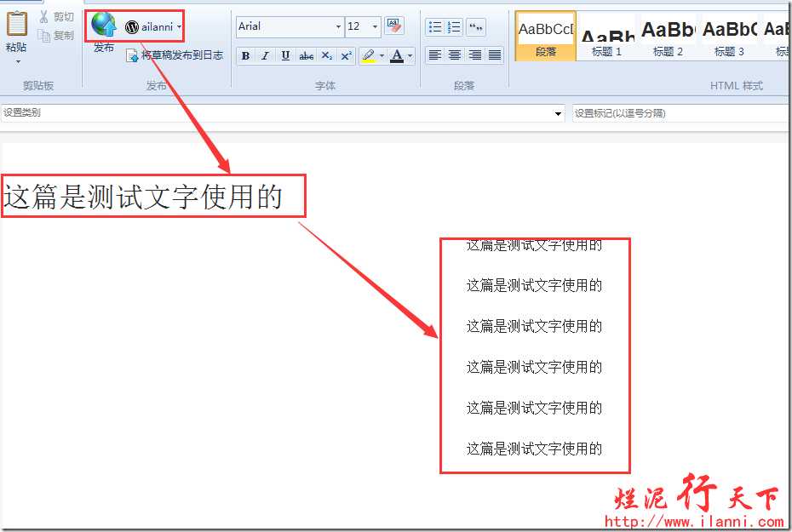Insert a numbered list
Image resolution: width=792 pixels, height=532 pixels.
(x=454, y=26)
